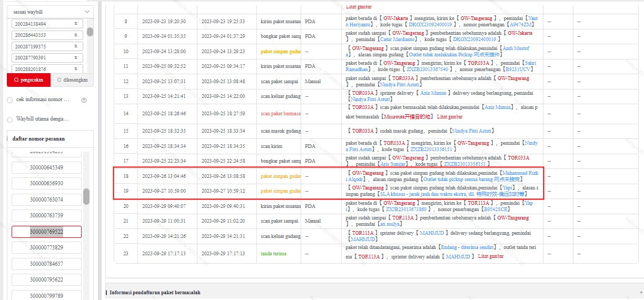Click kode tugas ZXJB23013673860 link
Viewport: 644px width, 300px height.
point(407,209)
